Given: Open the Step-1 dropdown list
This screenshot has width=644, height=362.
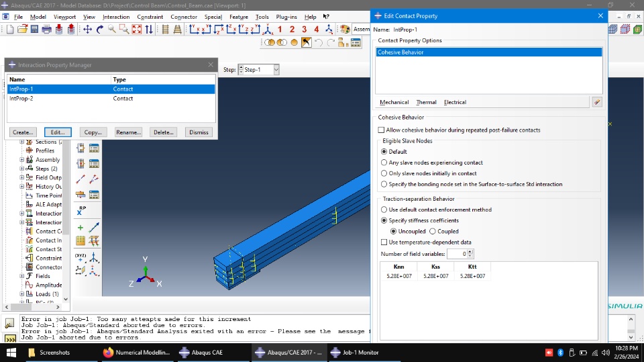Looking at the screenshot, I should 276,70.
